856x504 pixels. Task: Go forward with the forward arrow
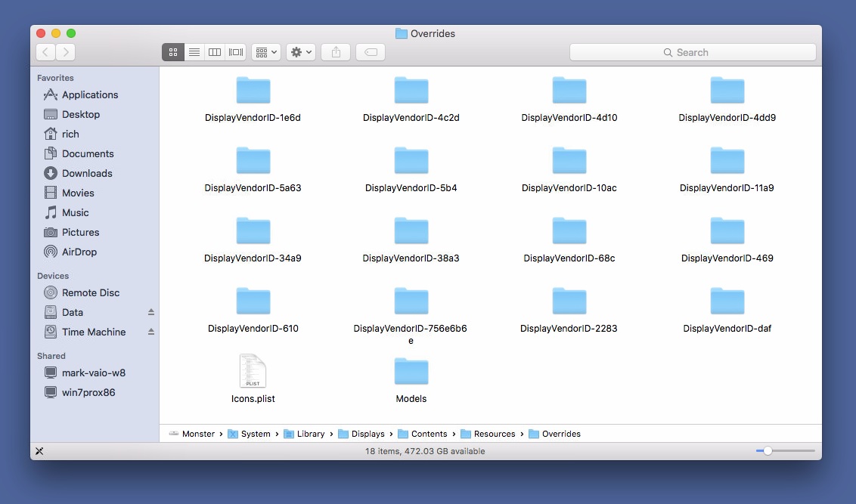coord(66,52)
